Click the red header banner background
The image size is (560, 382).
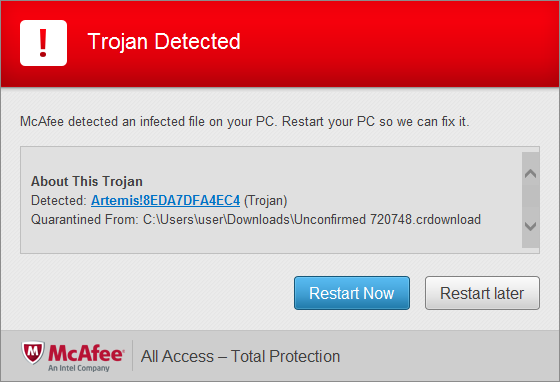coord(393,43)
